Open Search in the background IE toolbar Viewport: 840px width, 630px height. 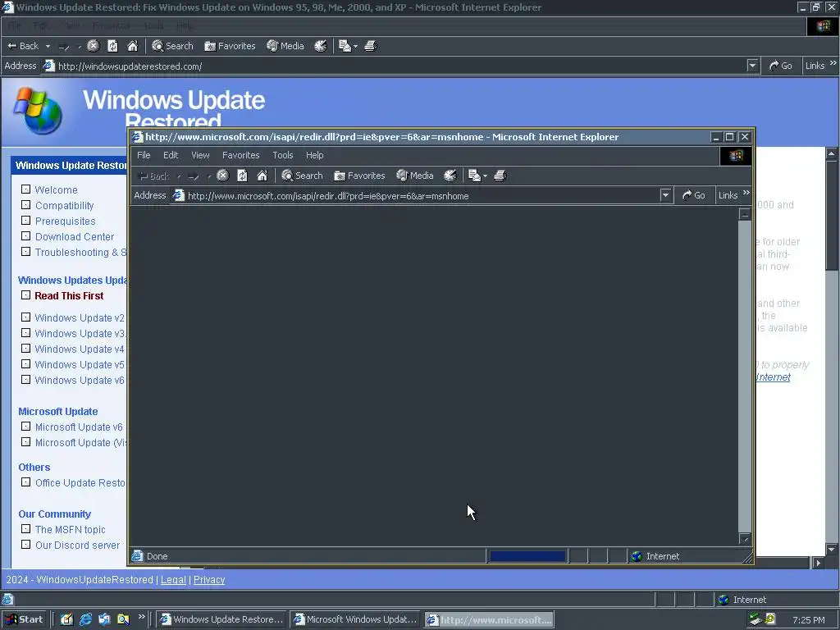(x=172, y=46)
